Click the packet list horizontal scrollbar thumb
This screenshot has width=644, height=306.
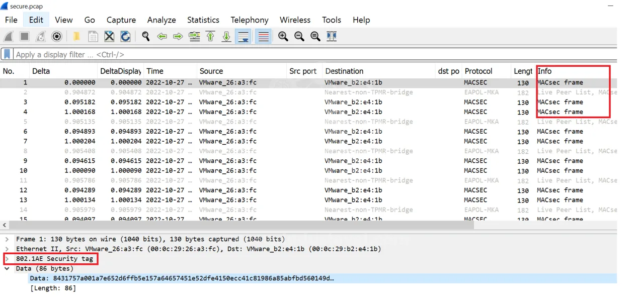point(241,225)
